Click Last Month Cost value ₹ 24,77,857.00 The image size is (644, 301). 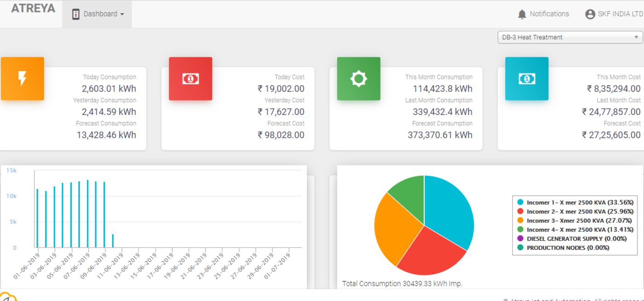click(x=611, y=111)
